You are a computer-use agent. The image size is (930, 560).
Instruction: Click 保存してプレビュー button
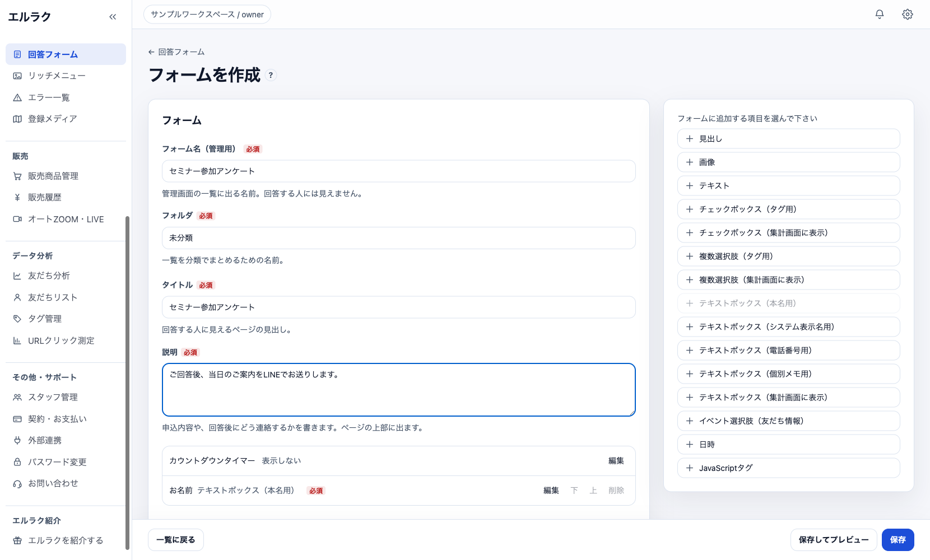click(834, 540)
